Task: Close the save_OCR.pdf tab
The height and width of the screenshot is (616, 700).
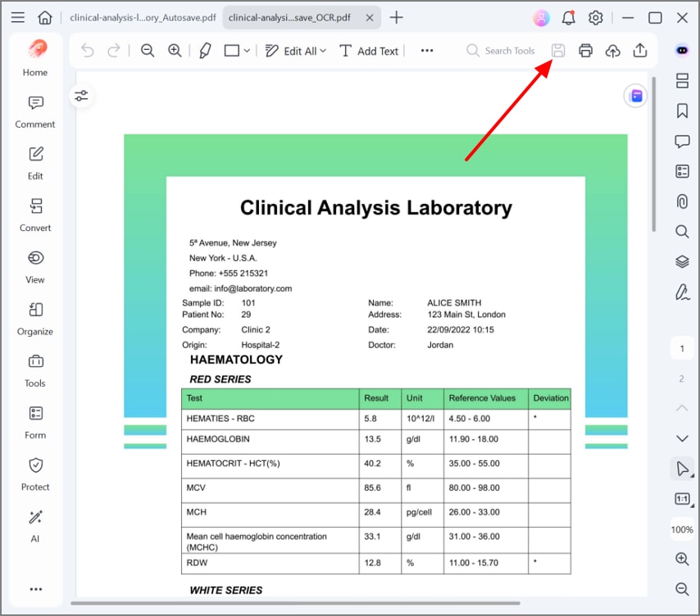Action: [x=370, y=17]
